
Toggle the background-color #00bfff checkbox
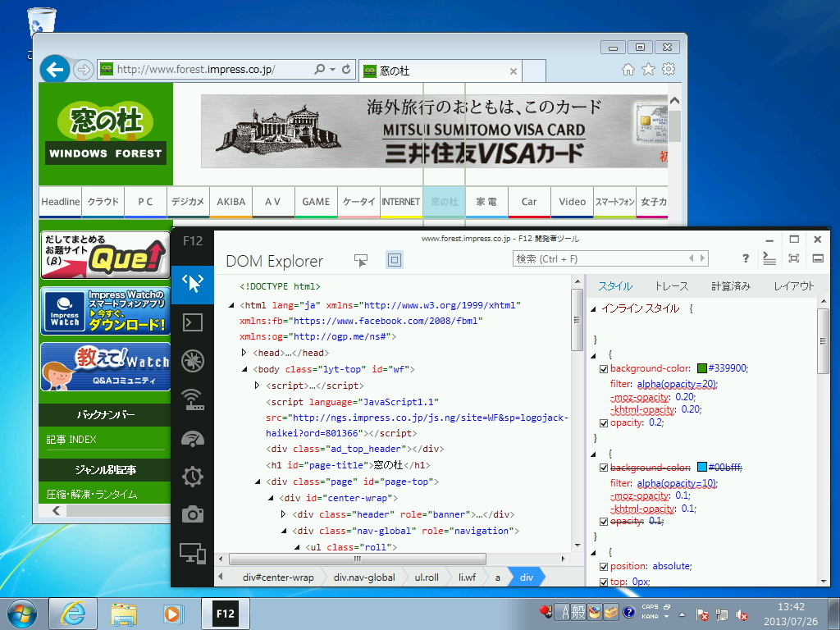click(x=604, y=468)
